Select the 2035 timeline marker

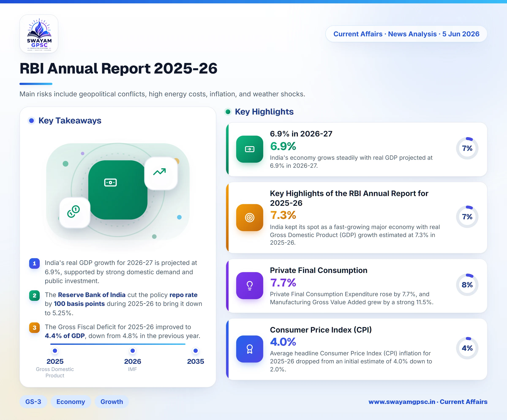(x=196, y=351)
